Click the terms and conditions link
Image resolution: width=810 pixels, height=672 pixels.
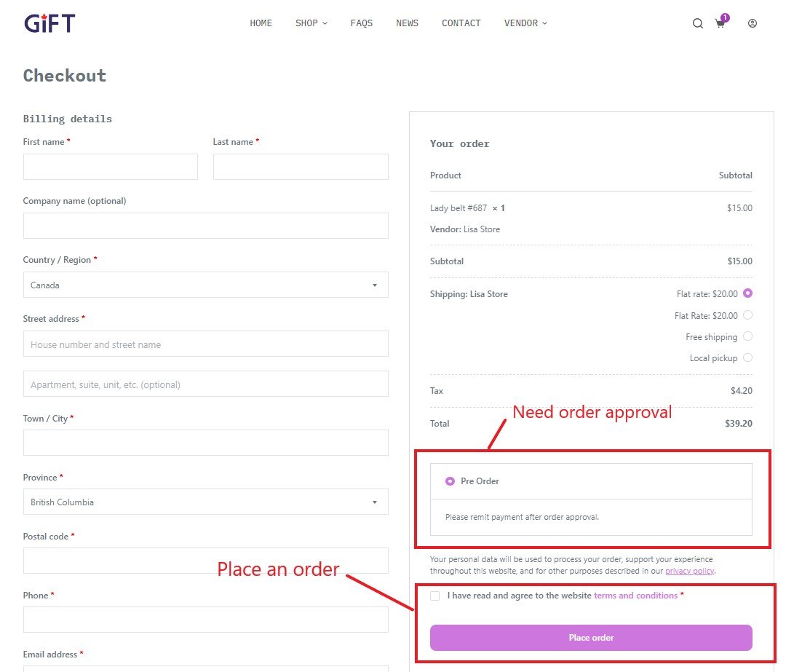637,595
